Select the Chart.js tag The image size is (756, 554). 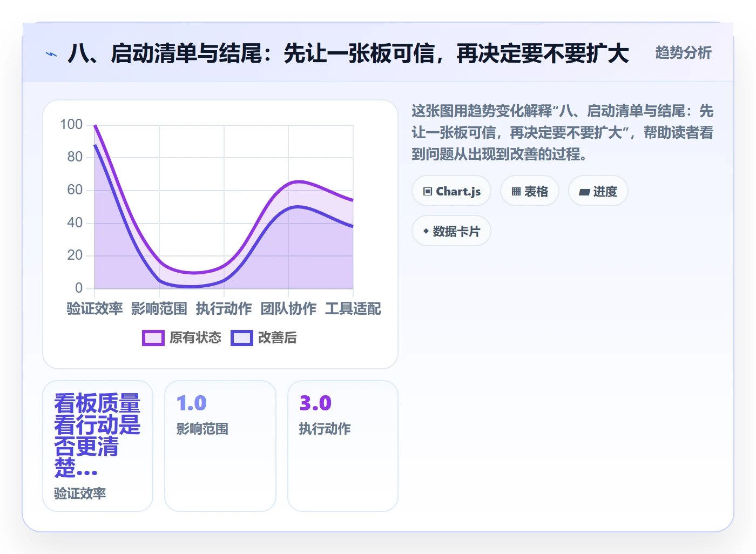point(451,191)
